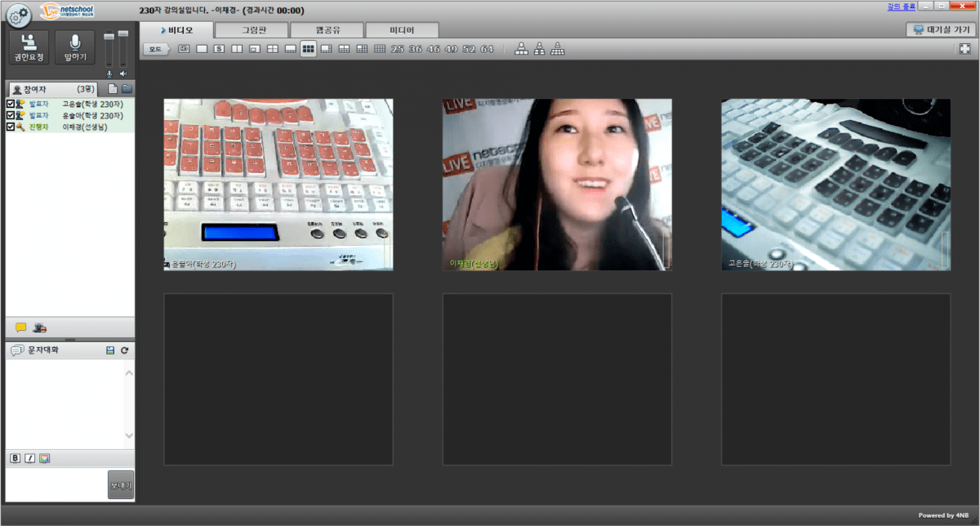Click the 권한요청 permission request button
The width and height of the screenshot is (980, 526).
coord(29,48)
